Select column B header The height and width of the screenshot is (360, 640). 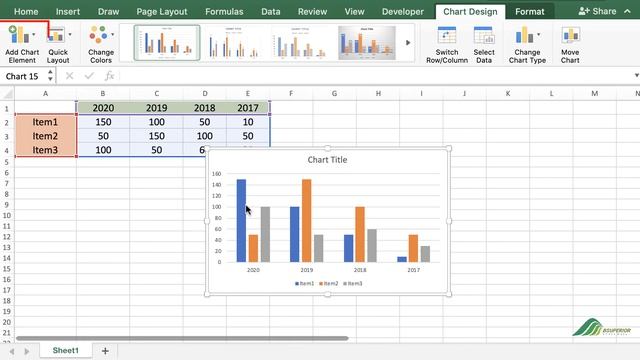click(x=102, y=94)
